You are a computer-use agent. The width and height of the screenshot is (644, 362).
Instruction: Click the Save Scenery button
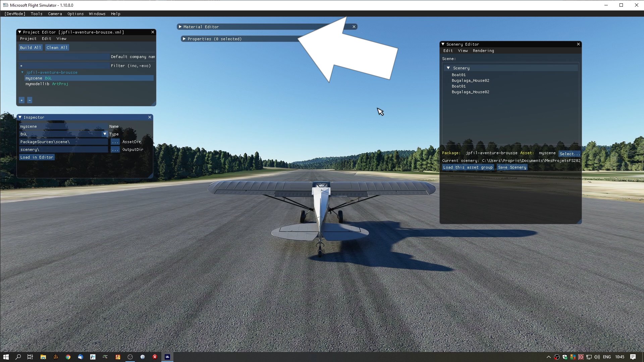[512, 167]
